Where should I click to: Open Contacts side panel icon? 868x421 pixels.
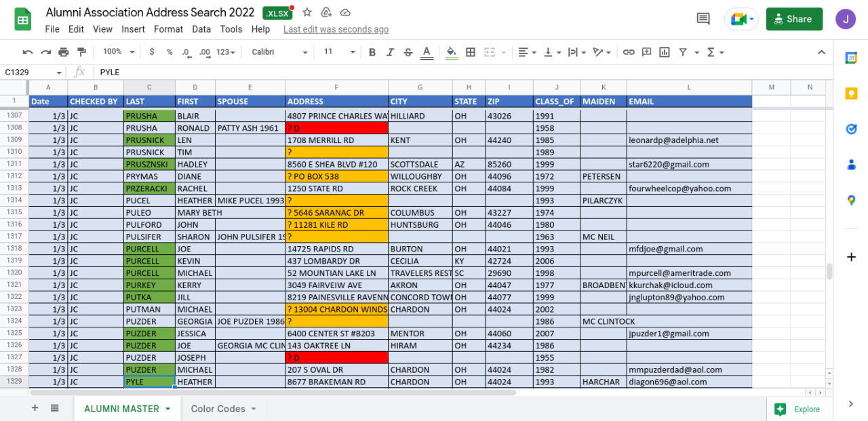pos(852,164)
